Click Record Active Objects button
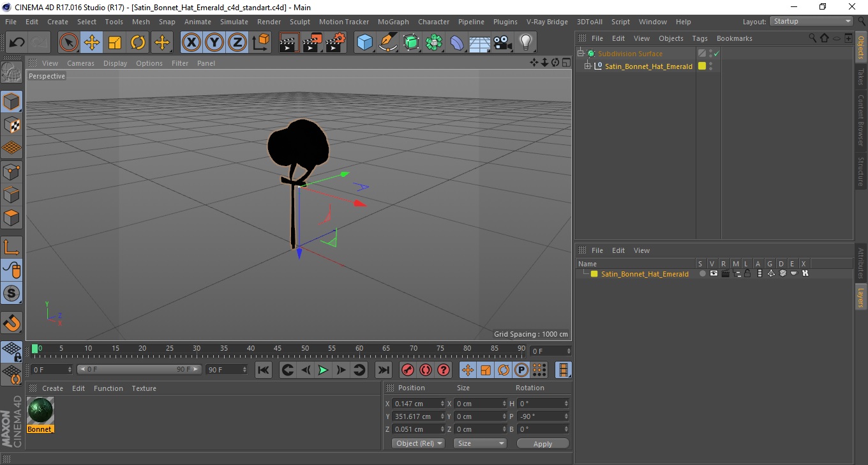This screenshot has height=465, width=868. click(408, 370)
